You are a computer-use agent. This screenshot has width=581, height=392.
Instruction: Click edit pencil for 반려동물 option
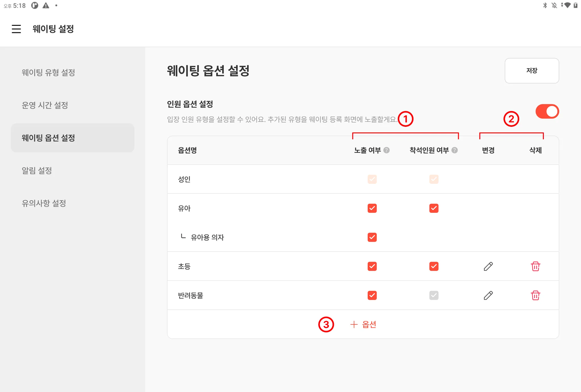[488, 295]
